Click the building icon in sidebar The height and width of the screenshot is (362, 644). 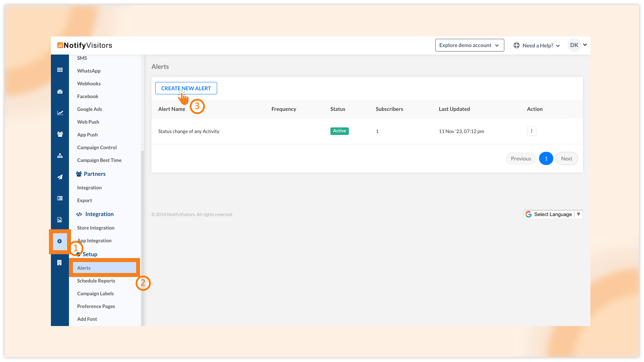[60, 263]
